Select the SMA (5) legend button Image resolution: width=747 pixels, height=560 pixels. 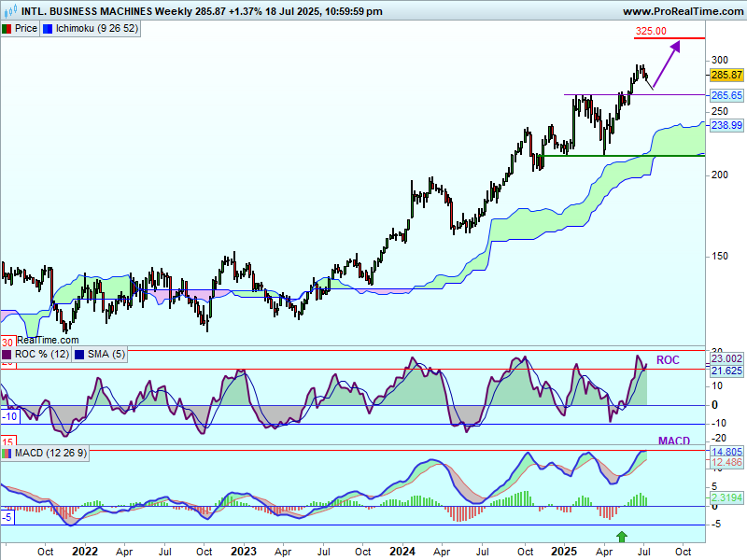[100, 355]
